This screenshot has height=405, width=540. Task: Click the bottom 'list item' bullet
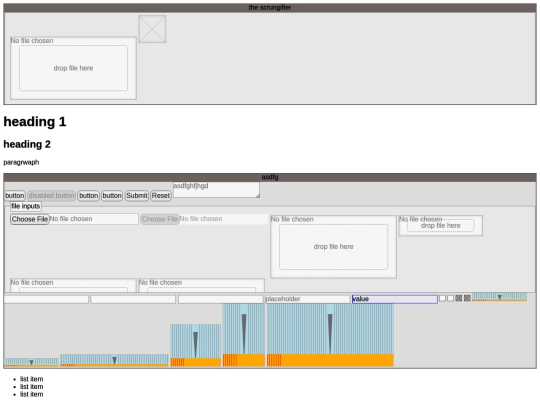(x=32, y=394)
